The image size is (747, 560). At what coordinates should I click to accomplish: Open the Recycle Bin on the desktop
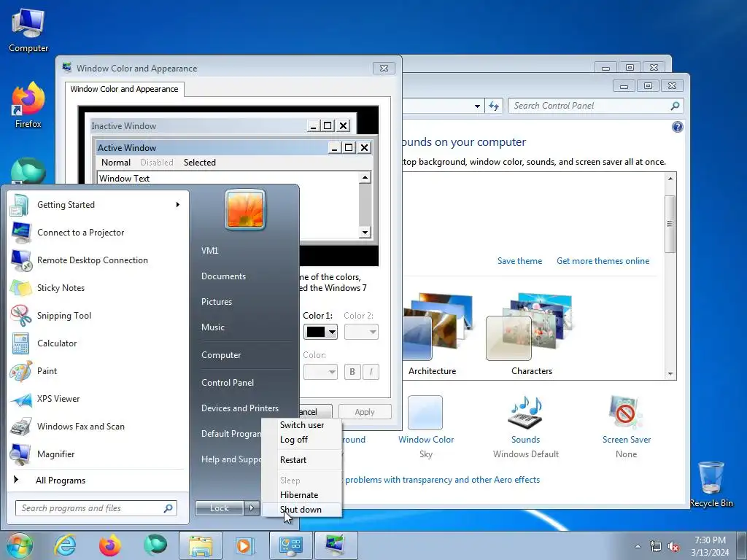click(x=711, y=484)
